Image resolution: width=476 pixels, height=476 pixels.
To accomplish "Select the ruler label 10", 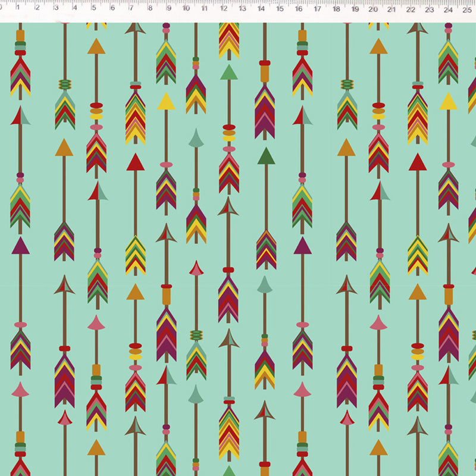I will [186, 8].
